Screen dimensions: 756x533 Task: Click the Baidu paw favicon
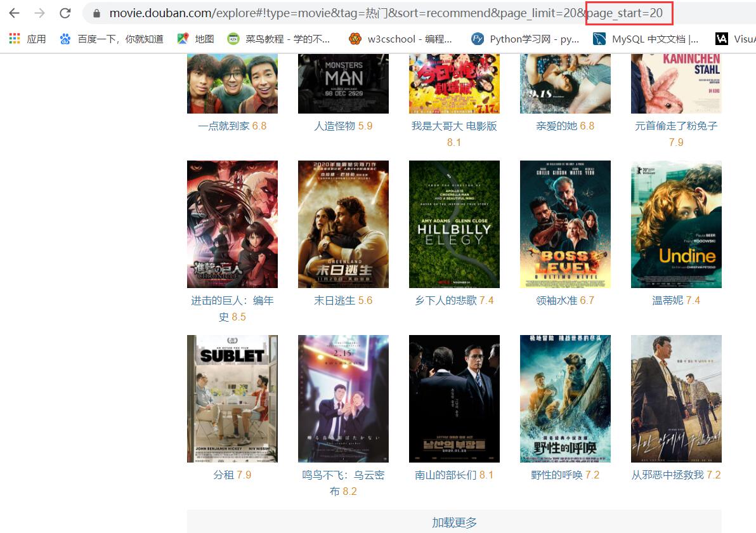point(65,39)
